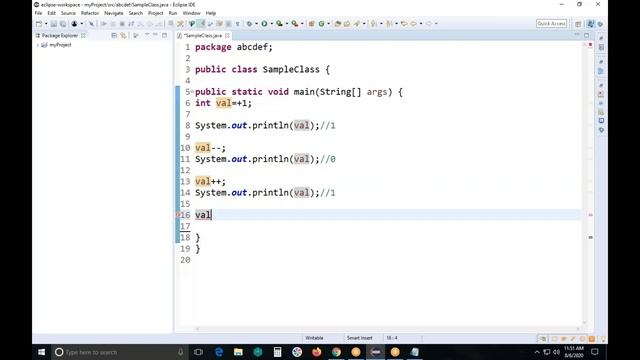Click the Open Type icon
The width and height of the screenshot is (640, 360).
coord(338,24)
